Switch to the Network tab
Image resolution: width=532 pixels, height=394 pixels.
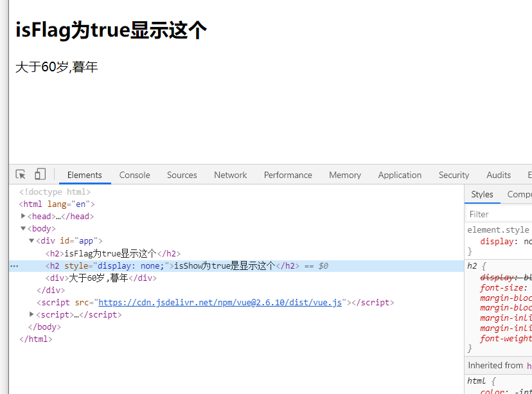click(231, 175)
